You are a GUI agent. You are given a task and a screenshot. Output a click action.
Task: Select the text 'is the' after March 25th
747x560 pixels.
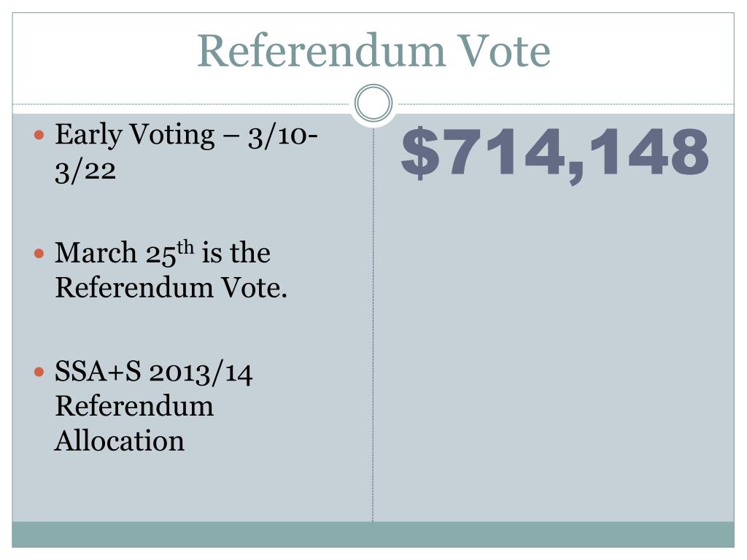click(236, 252)
